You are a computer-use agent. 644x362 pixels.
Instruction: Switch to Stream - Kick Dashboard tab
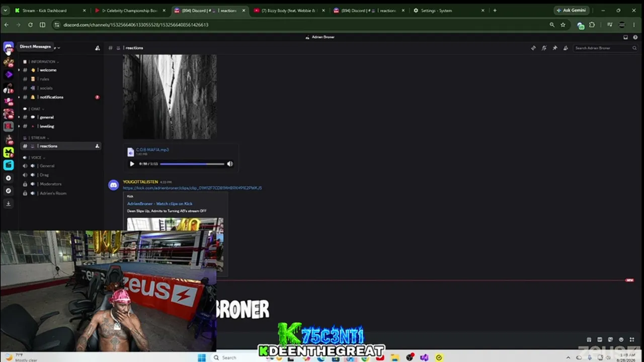point(50,11)
